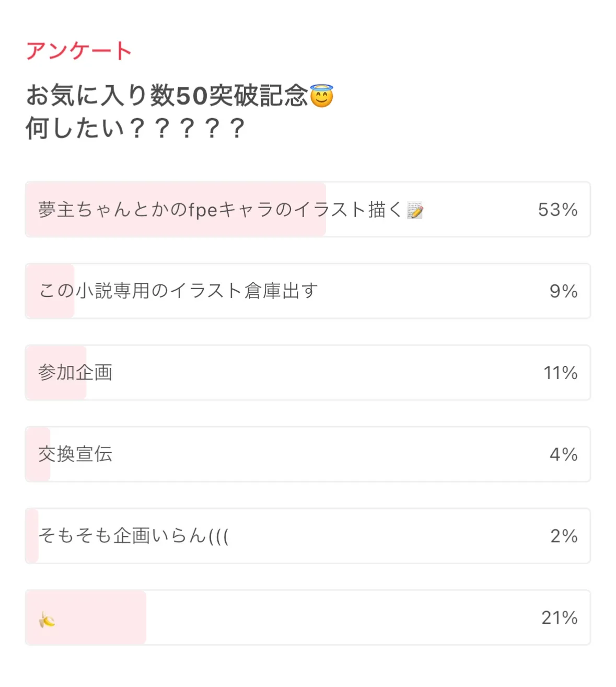This screenshot has height=687, width=616.
Task: Click the 53% result value
Action: coord(557,210)
